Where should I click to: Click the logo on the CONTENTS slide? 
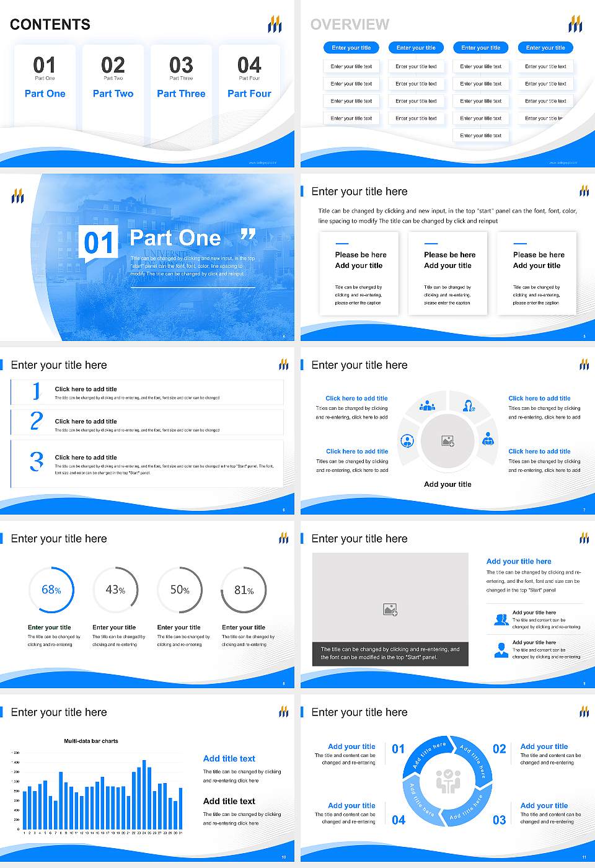275,24
